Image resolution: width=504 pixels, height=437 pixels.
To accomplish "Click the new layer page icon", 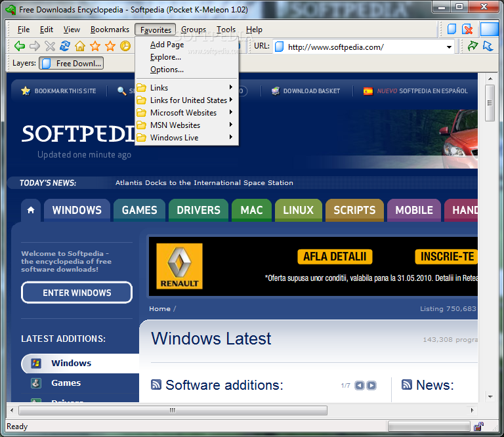I will (x=451, y=30).
